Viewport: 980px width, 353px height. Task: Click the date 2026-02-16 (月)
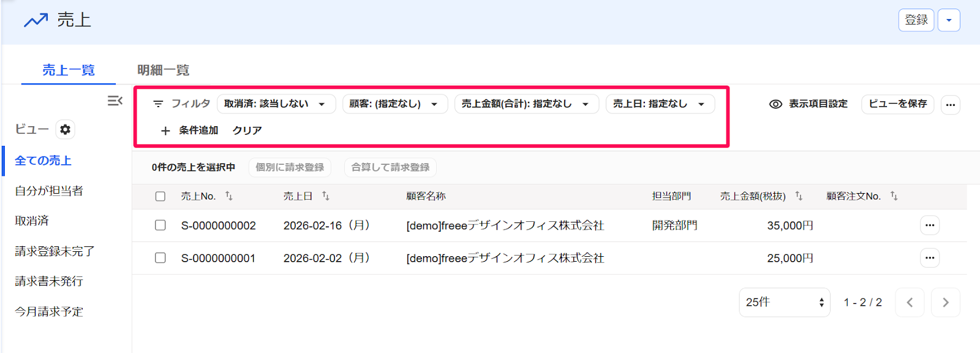[326, 226]
